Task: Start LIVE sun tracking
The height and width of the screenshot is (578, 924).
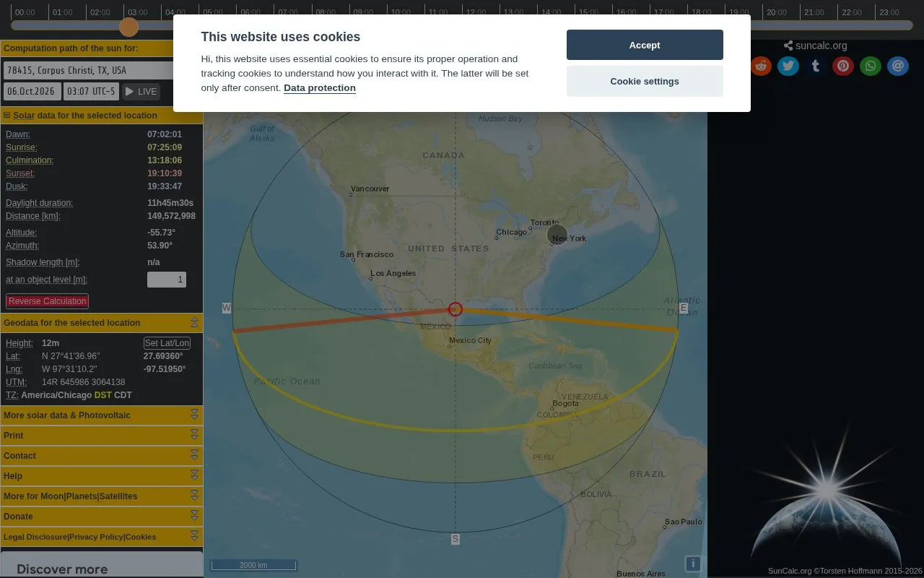Action: pos(141,91)
